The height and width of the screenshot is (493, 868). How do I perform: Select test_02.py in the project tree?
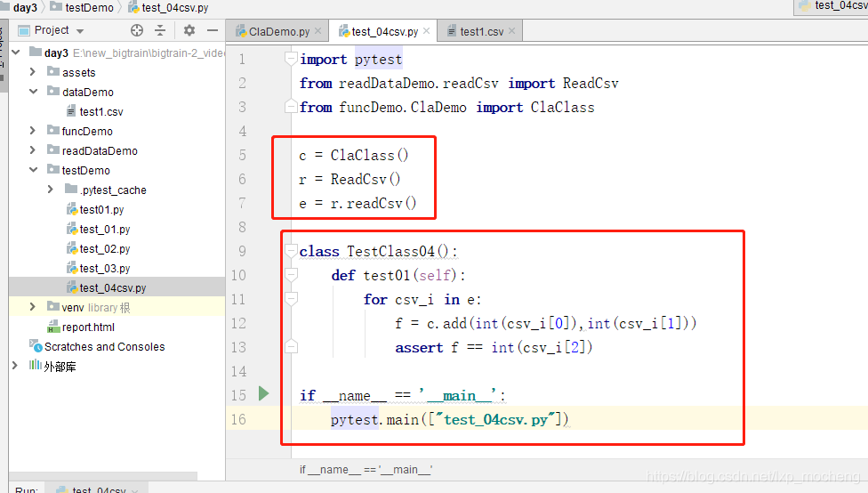104,249
